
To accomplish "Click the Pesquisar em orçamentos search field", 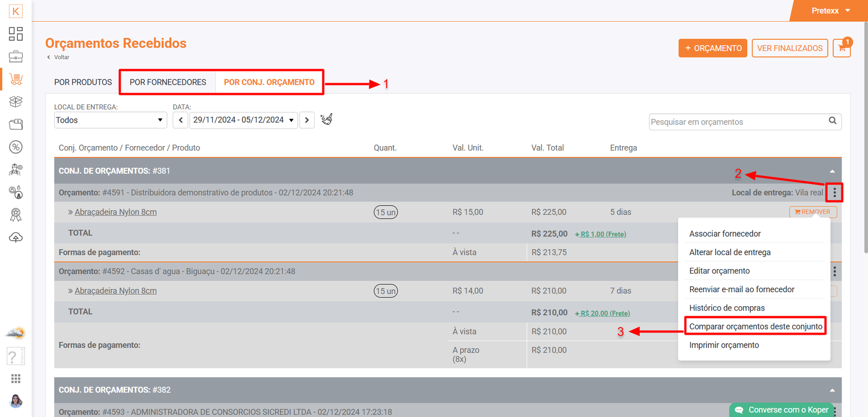I will point(738,122).
